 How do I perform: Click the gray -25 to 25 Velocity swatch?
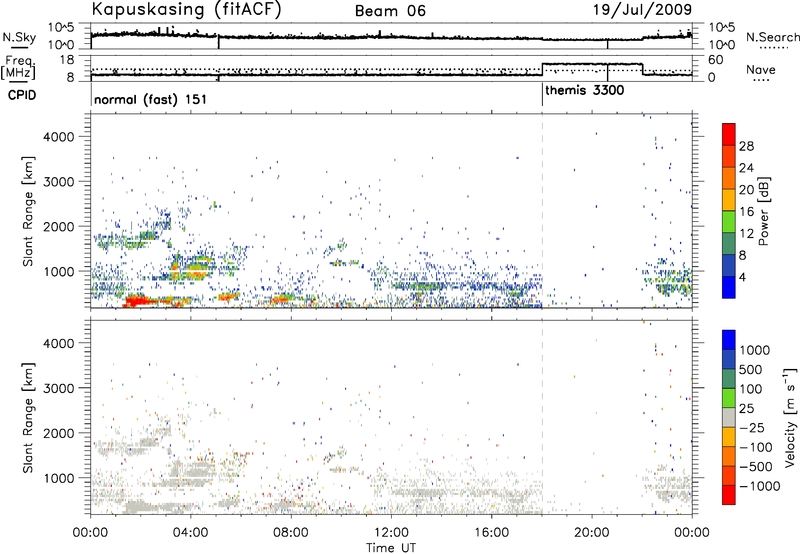[729, 417]
